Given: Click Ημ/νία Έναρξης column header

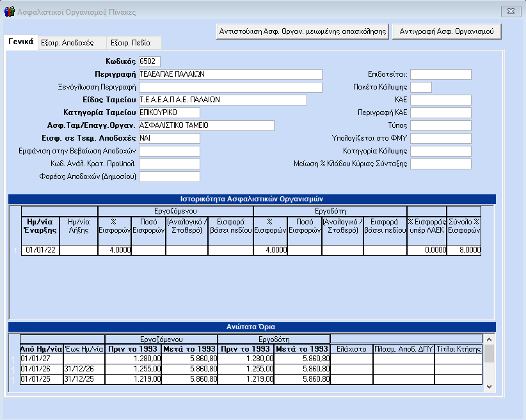Looking at the screenshot, I should [x=40, y=230].
